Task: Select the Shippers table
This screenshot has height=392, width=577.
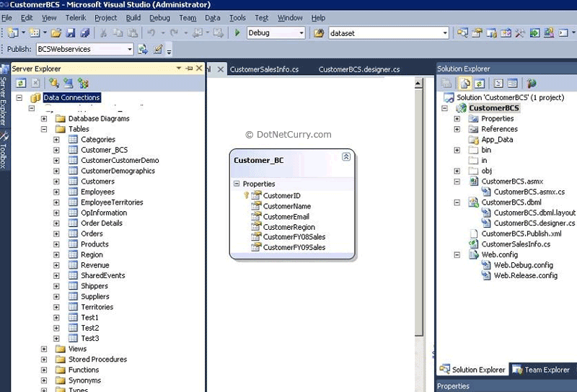Action: point(94,286)
